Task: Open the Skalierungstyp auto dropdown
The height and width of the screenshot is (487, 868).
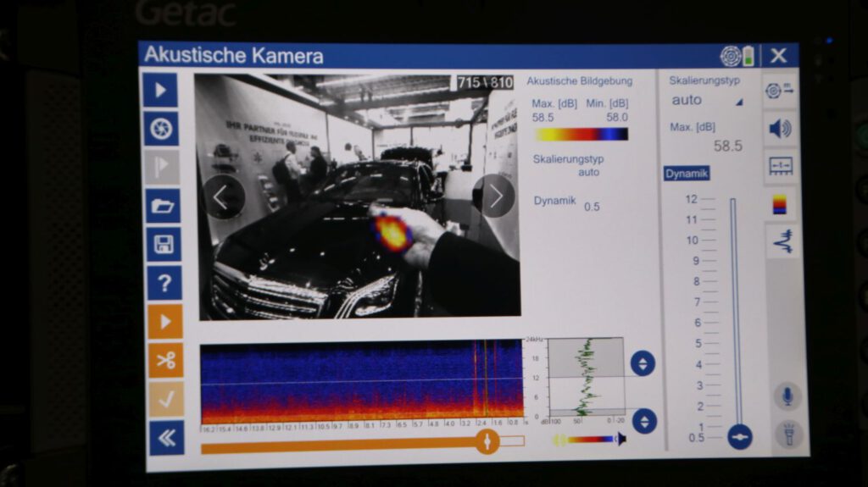Action: pyautogui.click(x=705, y=100)
